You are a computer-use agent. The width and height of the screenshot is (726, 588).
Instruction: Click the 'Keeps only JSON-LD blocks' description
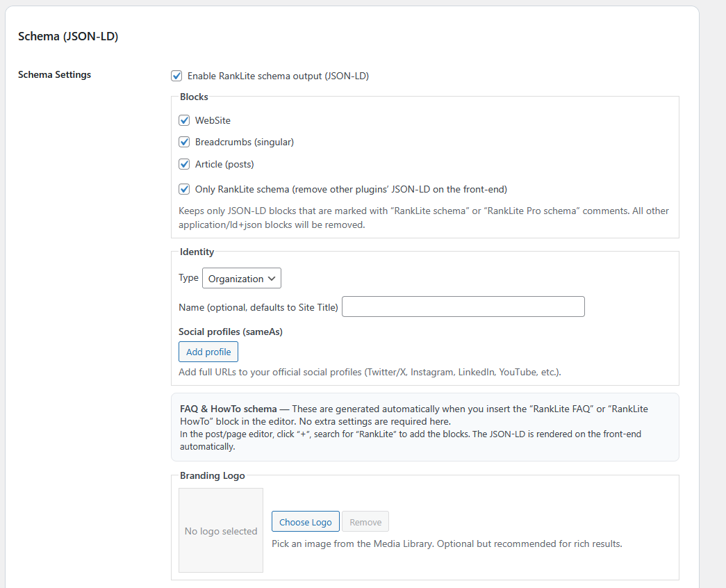[x=424, y=218]
